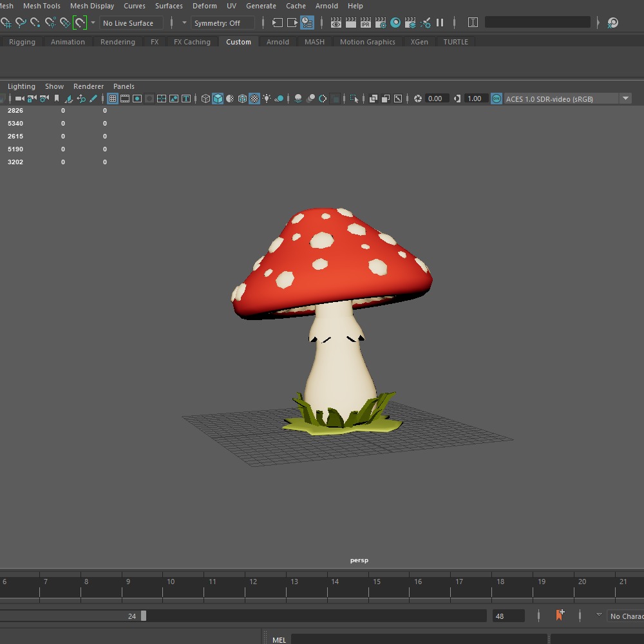This screenshot has width=644, height=644.
Task: Open the Curves menu
Action: coord(135,6)
